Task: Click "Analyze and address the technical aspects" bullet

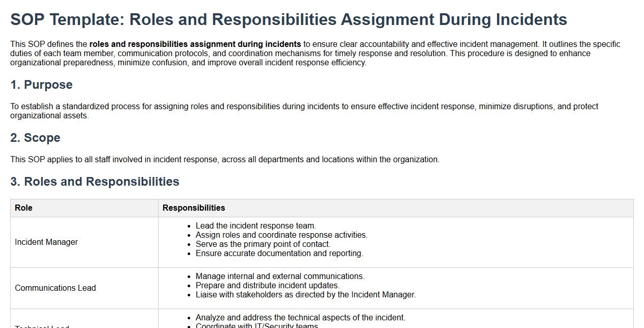Action: [300, 318]
